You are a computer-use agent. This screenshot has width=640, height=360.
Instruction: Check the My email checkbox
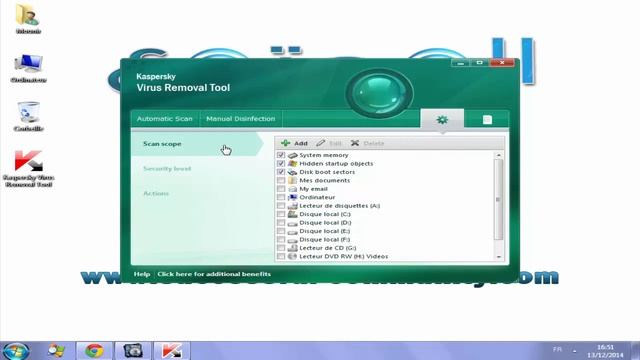(x=281, y=189)
